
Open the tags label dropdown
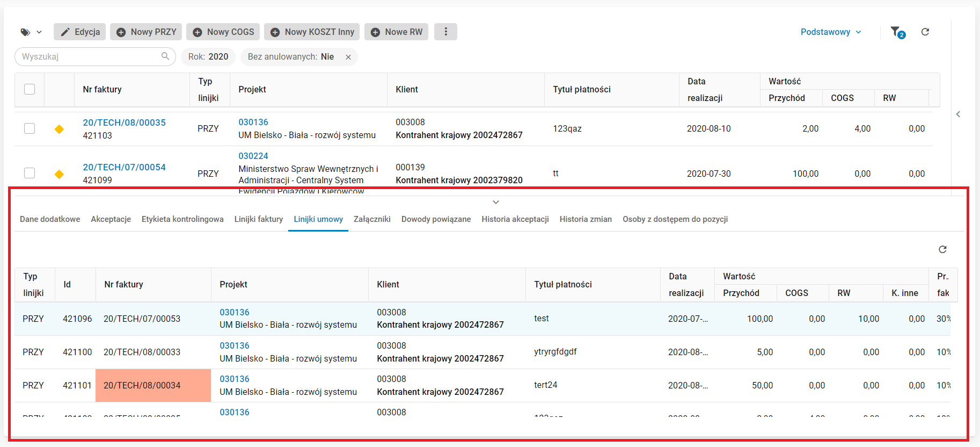point(31,32)
